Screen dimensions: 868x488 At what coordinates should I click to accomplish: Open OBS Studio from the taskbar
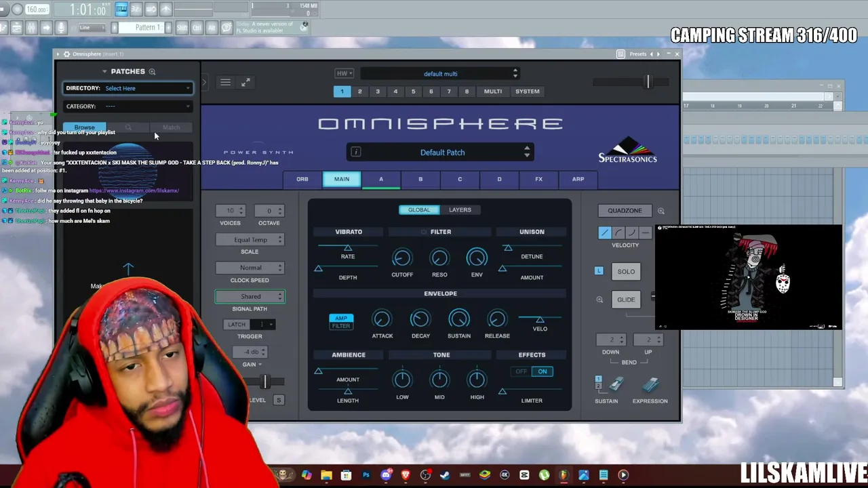[425, 475]
